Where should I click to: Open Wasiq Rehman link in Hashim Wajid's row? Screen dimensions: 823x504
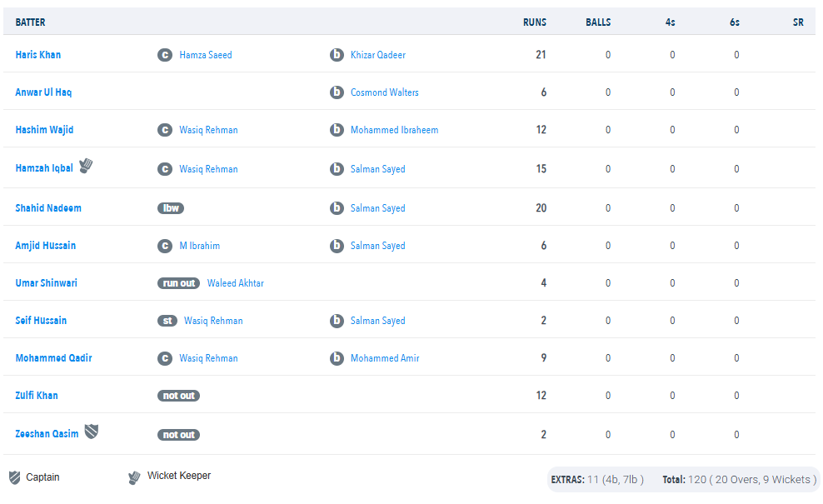click(x=208, y=130)
